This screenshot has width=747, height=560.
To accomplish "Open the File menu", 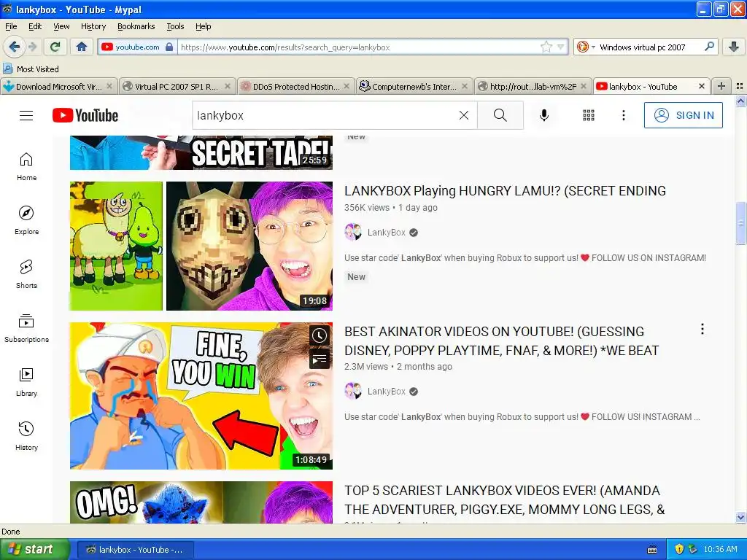I will click(11, 26).
